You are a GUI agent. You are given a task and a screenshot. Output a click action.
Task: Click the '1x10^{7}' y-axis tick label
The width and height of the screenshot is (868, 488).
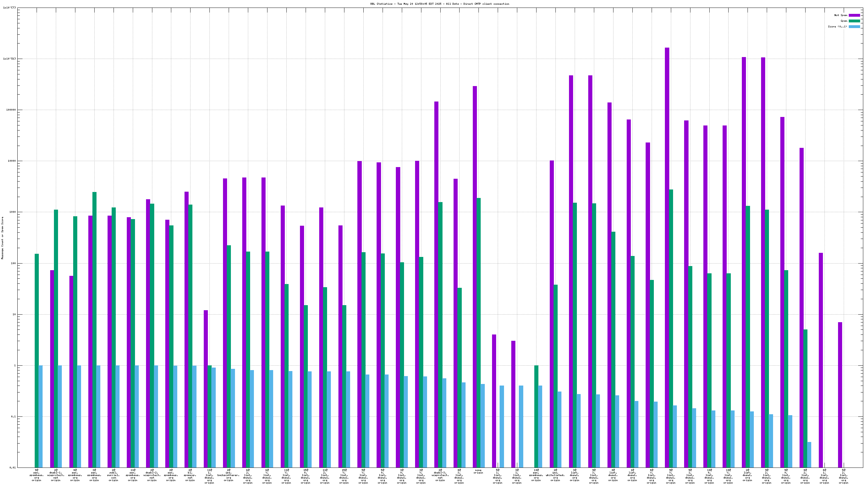click(9, 8)
